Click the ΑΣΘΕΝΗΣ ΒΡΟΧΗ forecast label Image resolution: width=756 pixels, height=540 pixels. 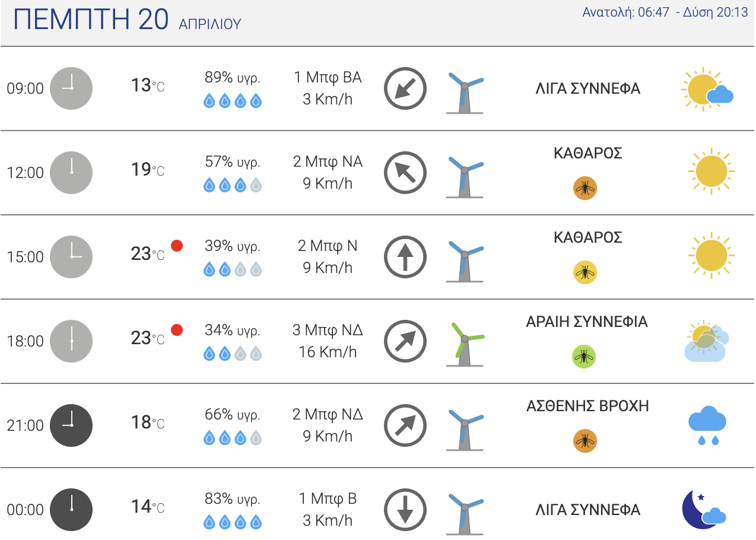587,406
